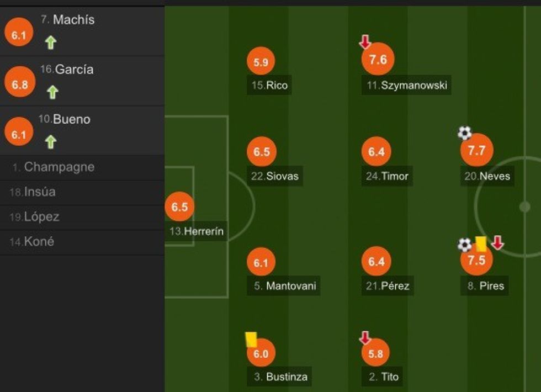
Task: Click the goal ball icon above Pires
Action: pyautogui.click(x=465, y=244)
